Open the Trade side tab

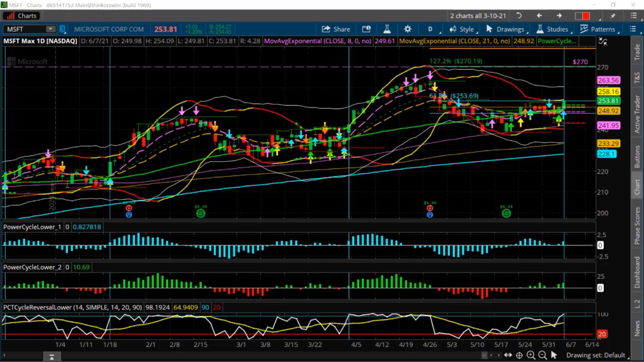click(637, 52)
